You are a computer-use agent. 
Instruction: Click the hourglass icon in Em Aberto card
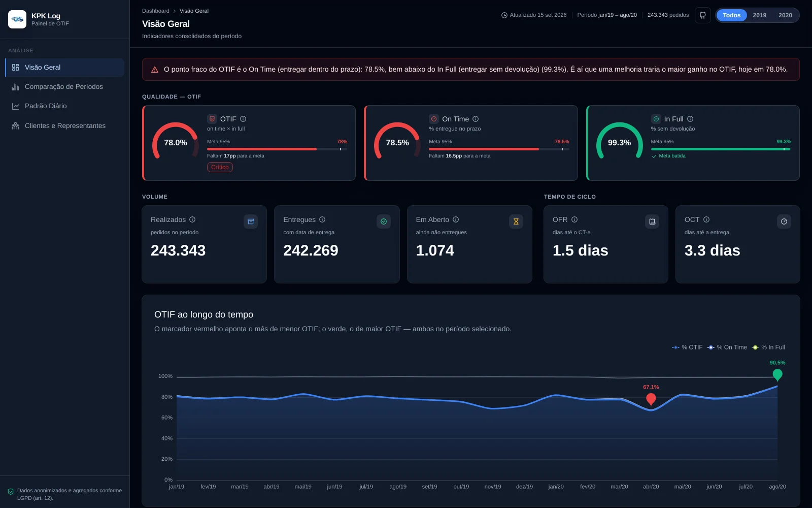click(516, 221)
